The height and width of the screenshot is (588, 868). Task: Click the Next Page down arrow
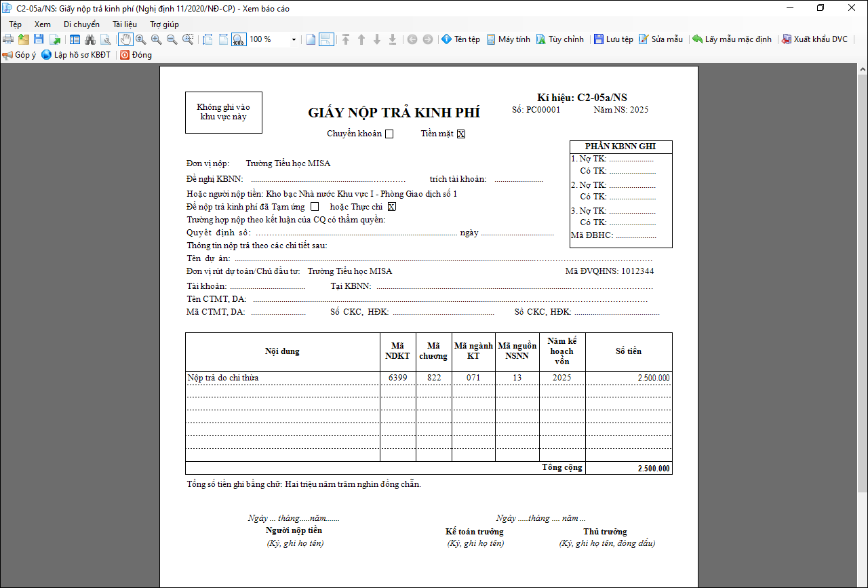(x=377, y=39)
